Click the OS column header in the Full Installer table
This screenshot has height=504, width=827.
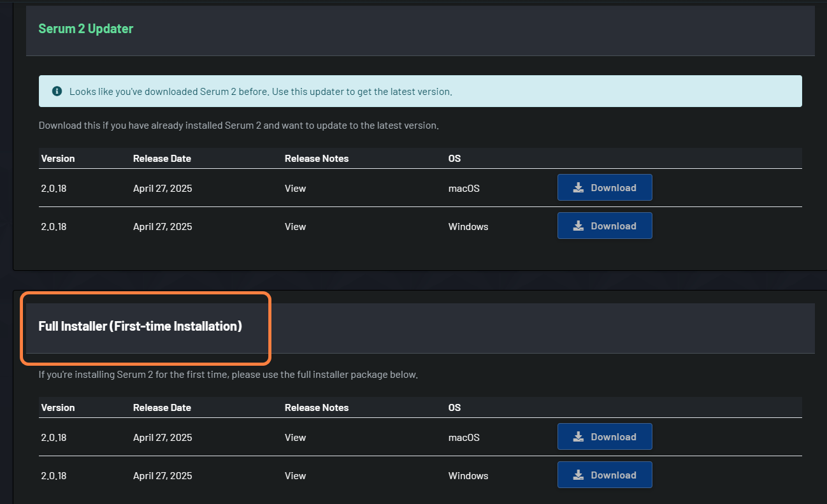[x=454, y=408]
